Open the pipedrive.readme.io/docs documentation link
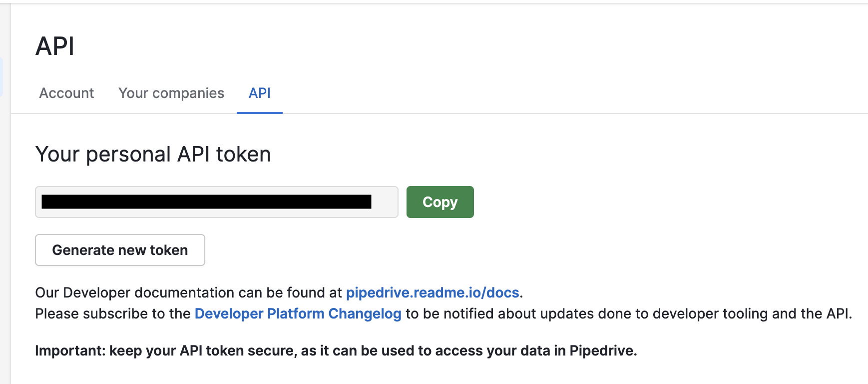The width and height of the screenshot is (868, 384). coord(433,292)
